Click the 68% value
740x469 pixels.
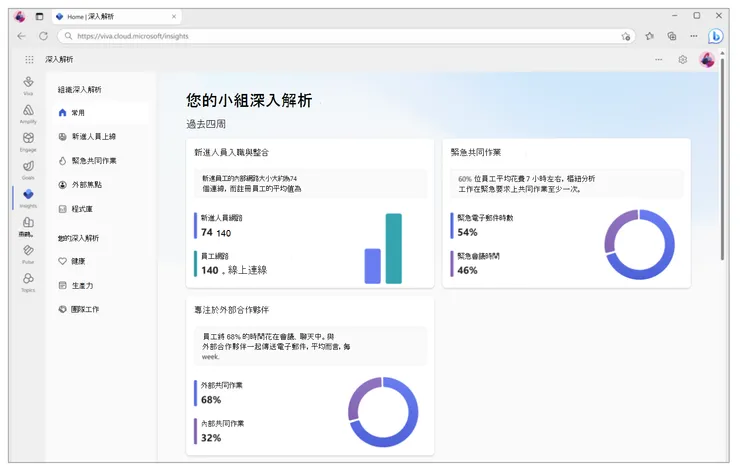tap(211, 400)
